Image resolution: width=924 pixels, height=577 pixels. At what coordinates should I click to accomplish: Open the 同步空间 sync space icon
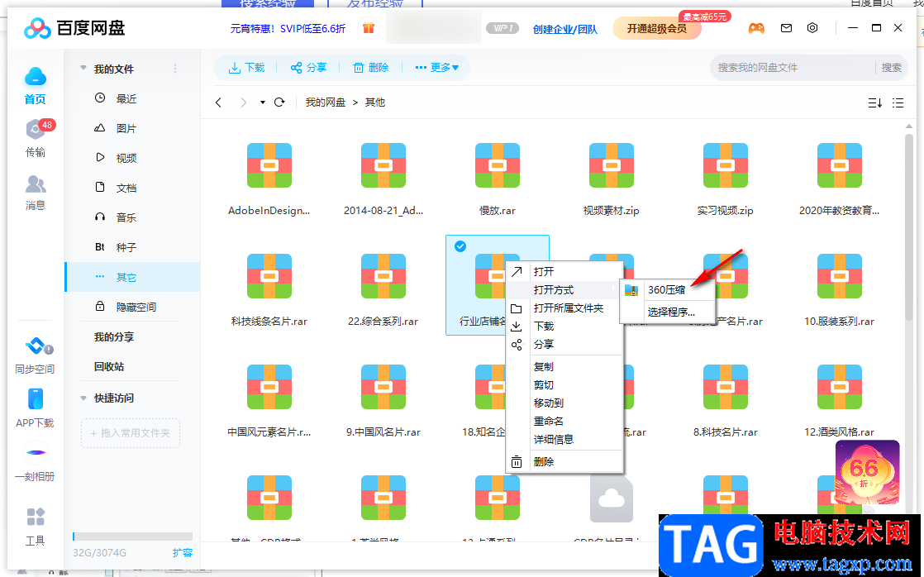click(x=36, y=346)
